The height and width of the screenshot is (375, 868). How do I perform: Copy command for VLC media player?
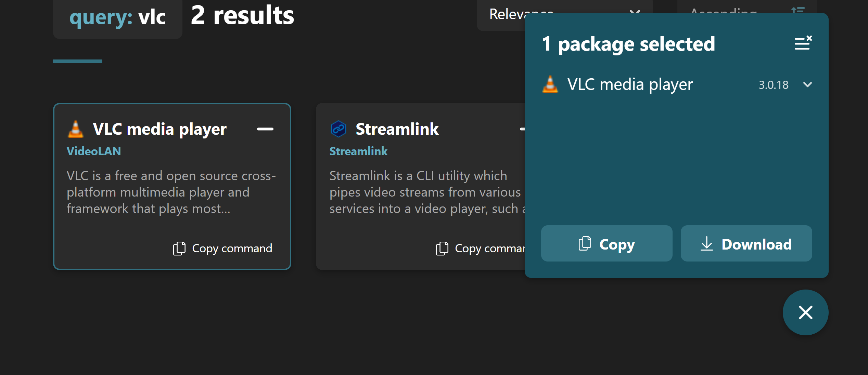(223, 249)
